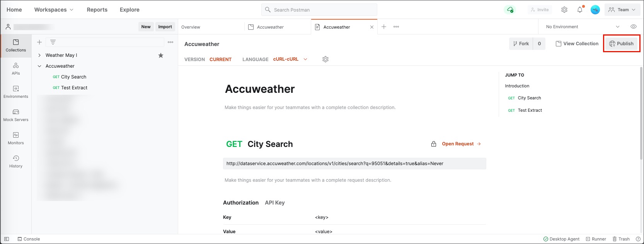Image resolution: width=644 pixels, height=244 pixels.
Task: Open Reports in the top menu
Action: (x=97, y=10)
